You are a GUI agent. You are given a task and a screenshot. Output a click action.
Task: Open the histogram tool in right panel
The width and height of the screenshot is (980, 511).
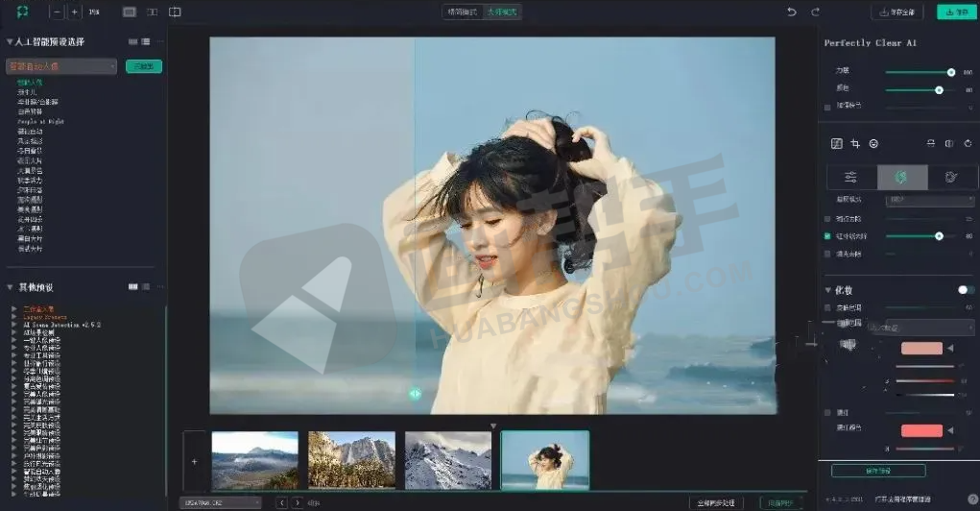pyautogui.click(x=837, y=144)
